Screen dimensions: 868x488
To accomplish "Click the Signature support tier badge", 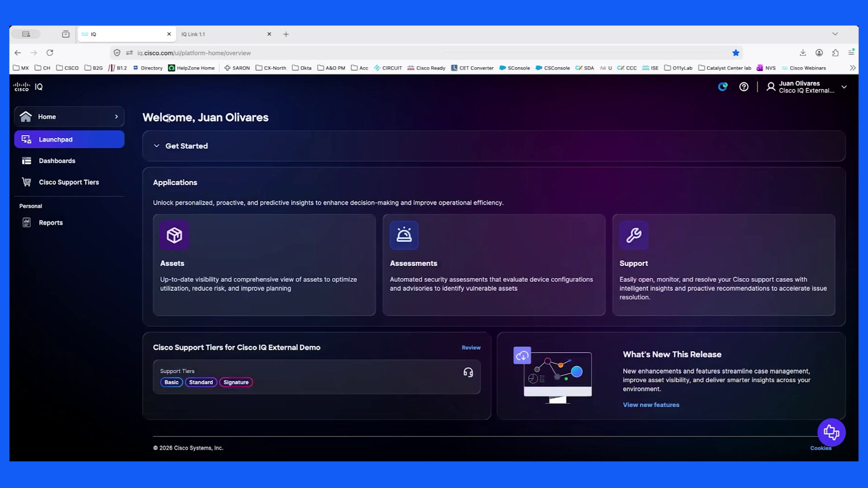I will pyautogui.click(x=236, y=382).
